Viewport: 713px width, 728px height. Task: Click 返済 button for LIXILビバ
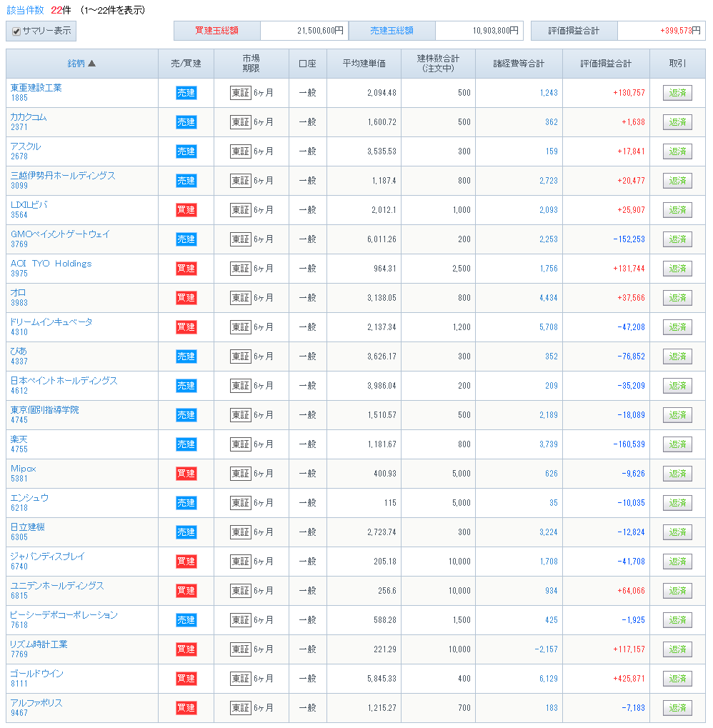coord(677,210)
